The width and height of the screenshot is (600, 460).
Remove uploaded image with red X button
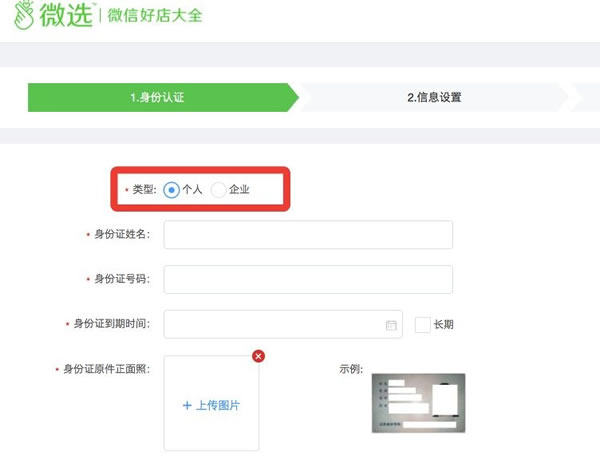pyautogui.click(x=258, y=356)
